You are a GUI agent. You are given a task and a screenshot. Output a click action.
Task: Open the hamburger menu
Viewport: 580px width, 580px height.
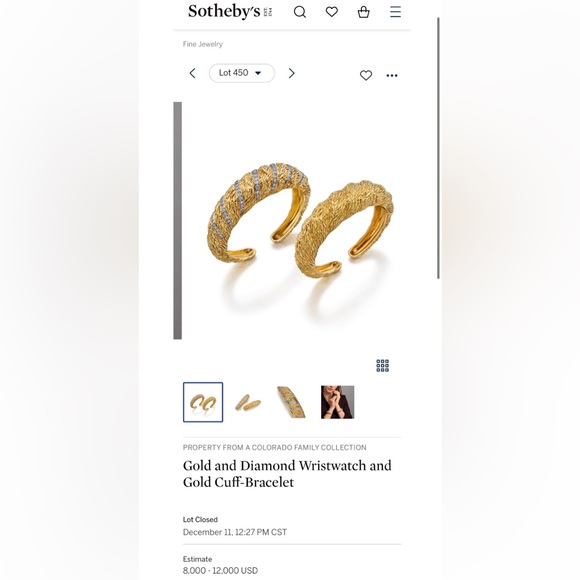pos(395,11)
